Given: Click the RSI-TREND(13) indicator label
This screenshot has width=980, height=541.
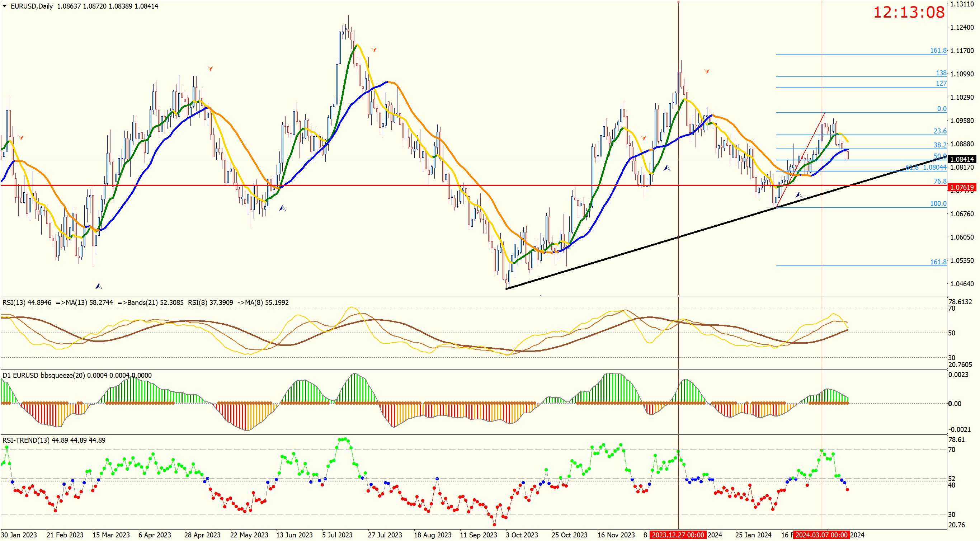Looking at the screenshot, I should (26, 440).
